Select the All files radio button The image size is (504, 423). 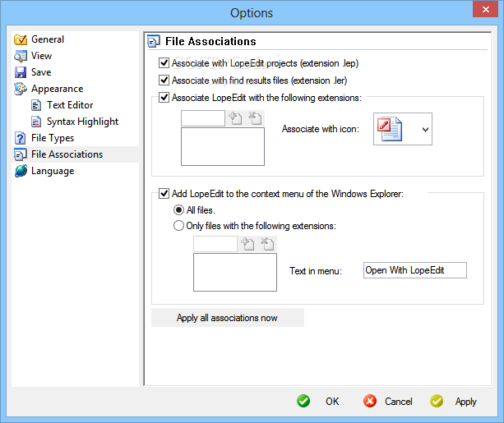(x=178, y=210)
